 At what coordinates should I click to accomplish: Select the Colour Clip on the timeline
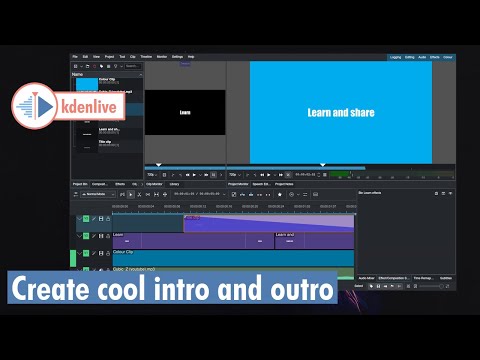233,258
